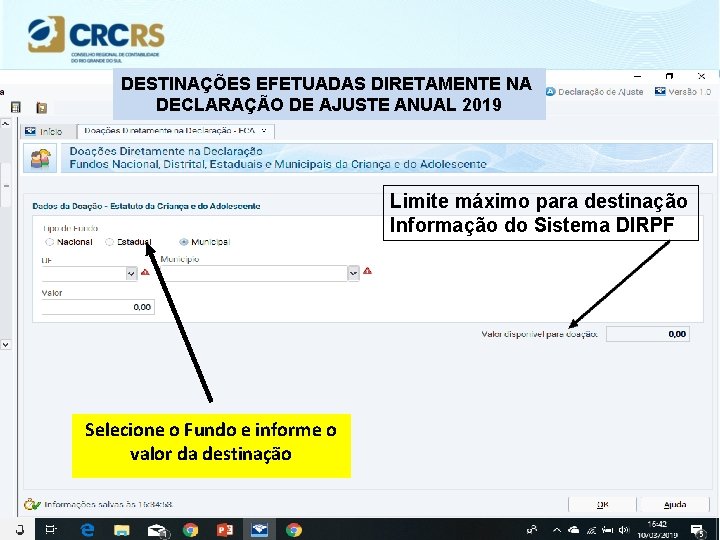The width and height of the screenshot is (720, 540).
Task: Click the Início tab icon
Action: click(x=30, y=131)
